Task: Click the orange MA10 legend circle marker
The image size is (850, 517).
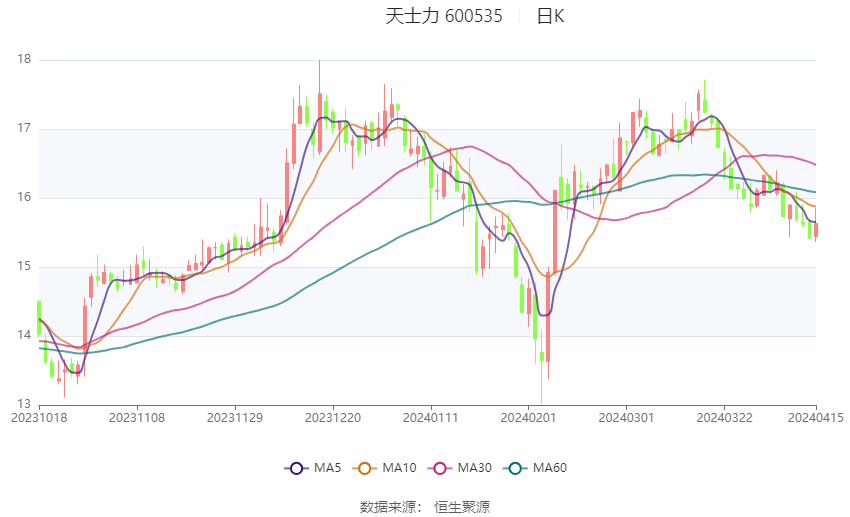Action: click(366, 467)
